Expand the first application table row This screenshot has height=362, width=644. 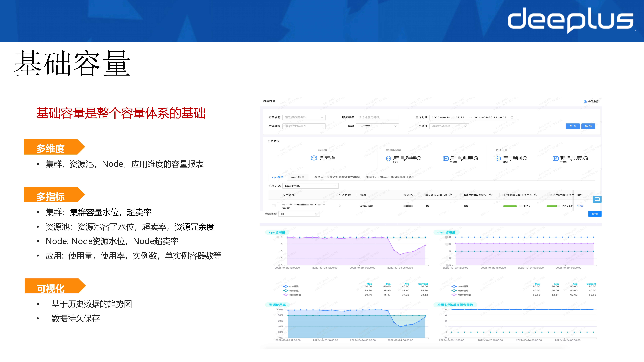[x=274, y=206]
